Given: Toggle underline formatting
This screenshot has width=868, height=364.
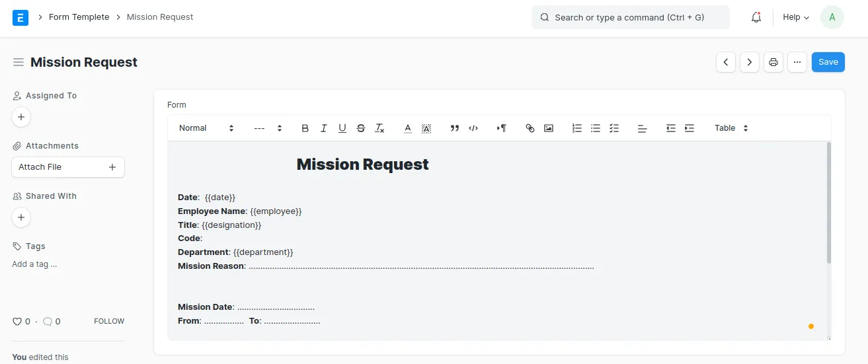Looking at the screenshot, I should (x=342, y=128).
